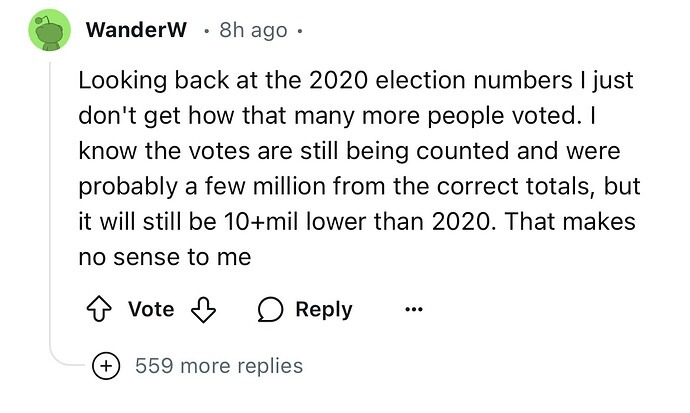Click the "Vote" label between arrows
Viewport: 690px width, 413px height.
(x=152, y=310)
